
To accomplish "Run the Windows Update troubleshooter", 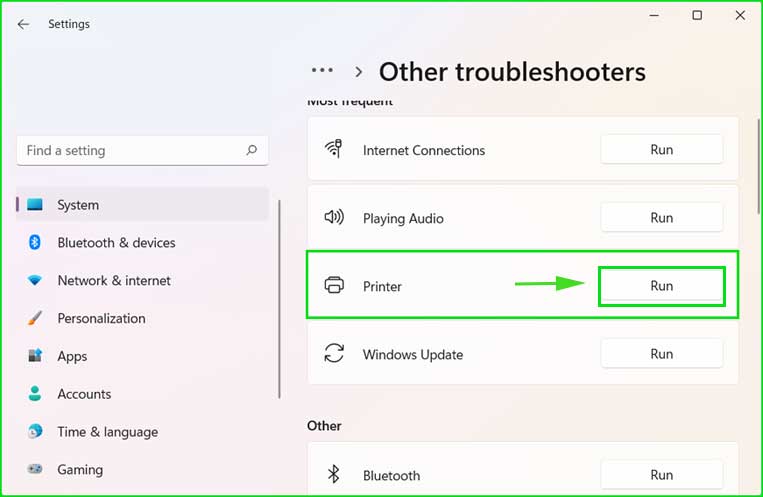I will coord(662,354).
